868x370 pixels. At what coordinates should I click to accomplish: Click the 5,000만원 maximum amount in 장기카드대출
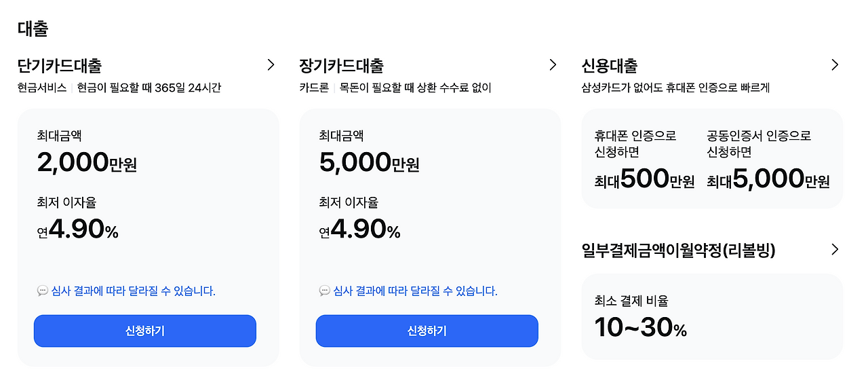pyautogui.click(x=369, y=163)
